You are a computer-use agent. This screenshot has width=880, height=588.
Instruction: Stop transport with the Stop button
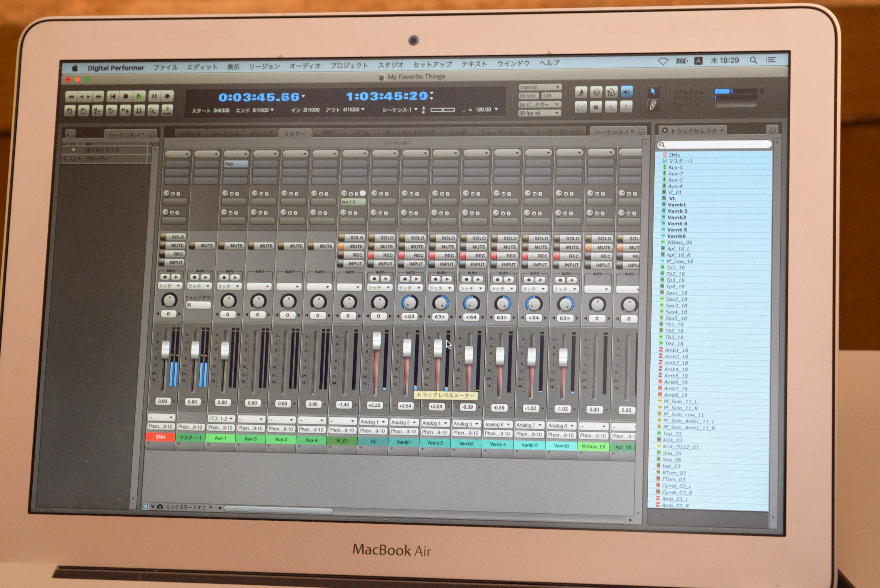pos(126,96)
